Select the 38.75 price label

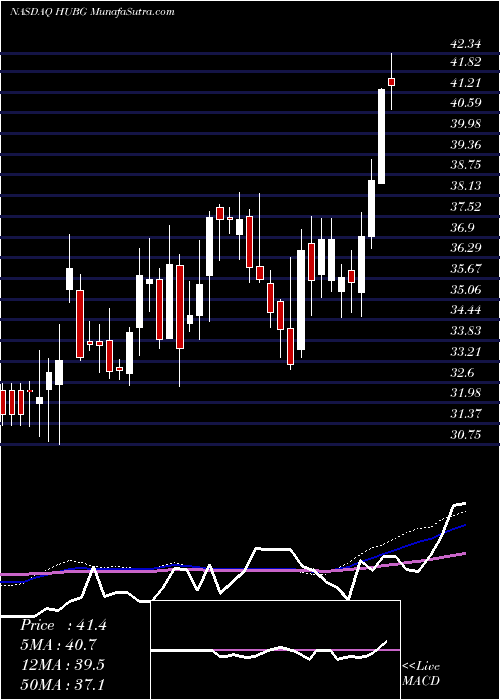click(x=466, y=165)
